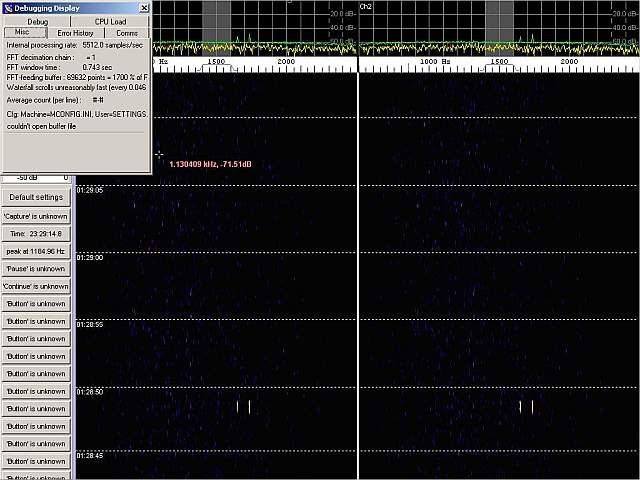Click the 'Capture' is unknown button
This screenshot has height=480, width=640.
coord(36,215)
